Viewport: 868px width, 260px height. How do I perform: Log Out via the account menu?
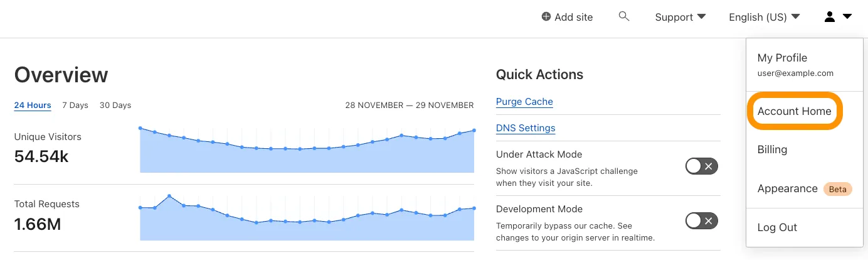pyautogui.click(x=777, y=227)
